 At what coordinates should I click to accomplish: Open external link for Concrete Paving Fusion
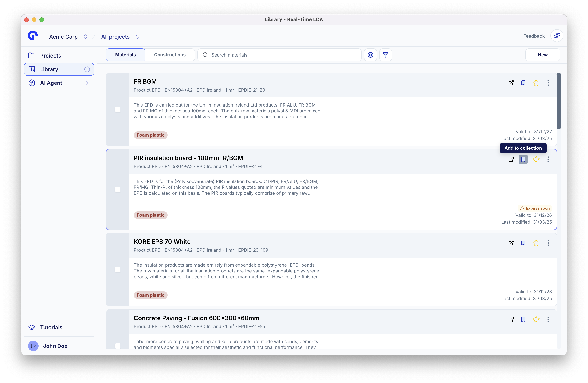[511, 320]
